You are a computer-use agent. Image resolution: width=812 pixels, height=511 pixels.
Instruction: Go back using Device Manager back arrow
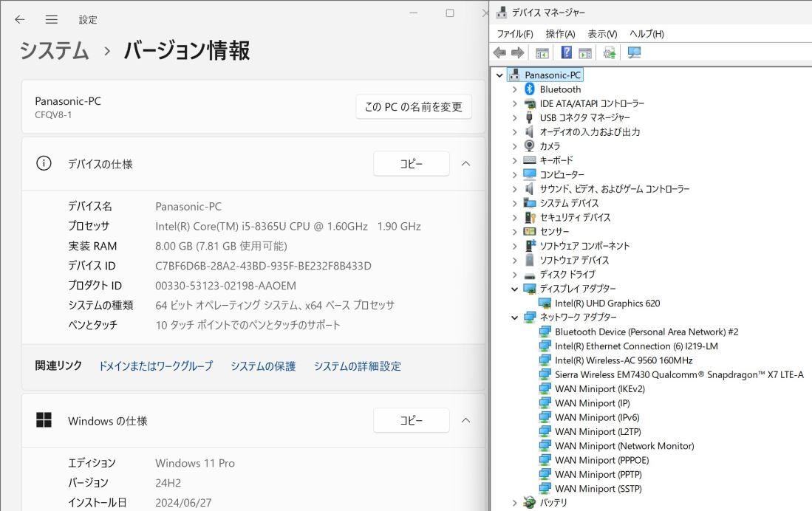click(x=500, y=52)
